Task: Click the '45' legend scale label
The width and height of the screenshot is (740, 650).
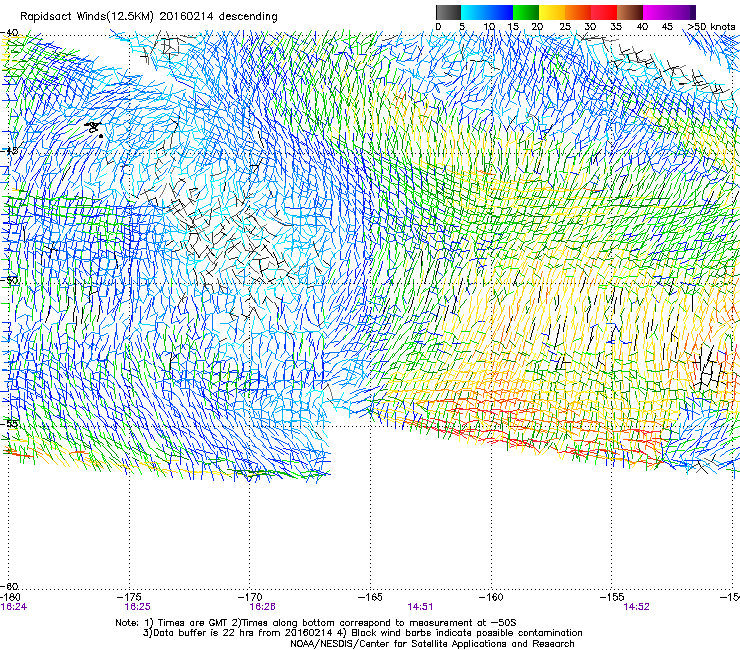Action: pos(667,27)
